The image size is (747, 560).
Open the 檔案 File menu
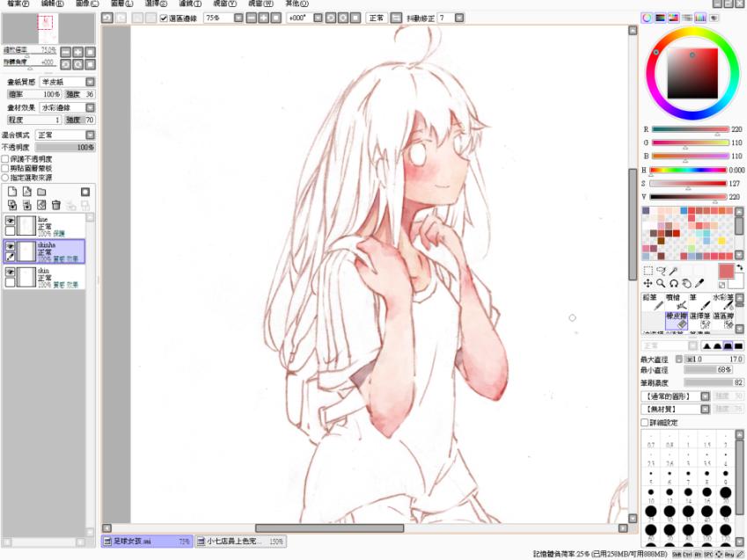tap(18, 4)
